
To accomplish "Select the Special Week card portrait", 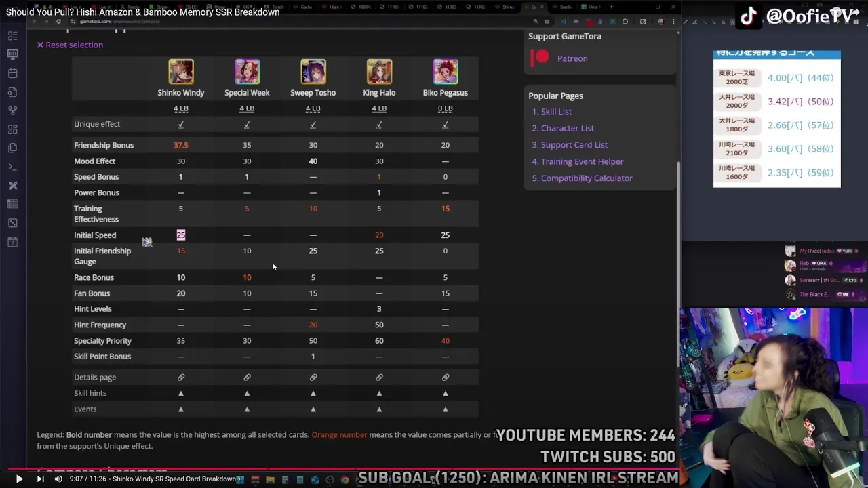I will (x=247, y=72).
